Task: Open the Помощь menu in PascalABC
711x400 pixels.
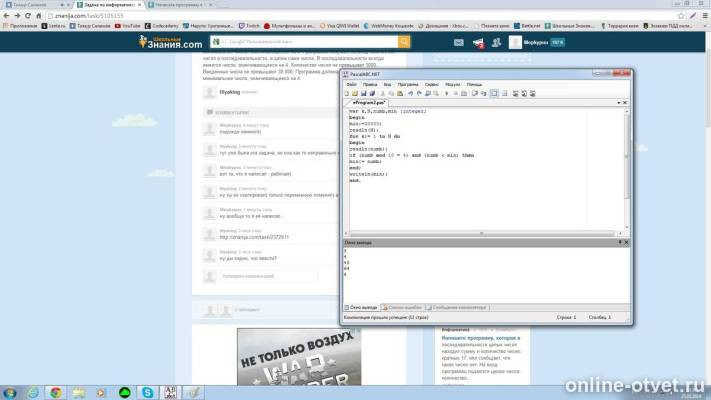Action: (x=474, y=84)
